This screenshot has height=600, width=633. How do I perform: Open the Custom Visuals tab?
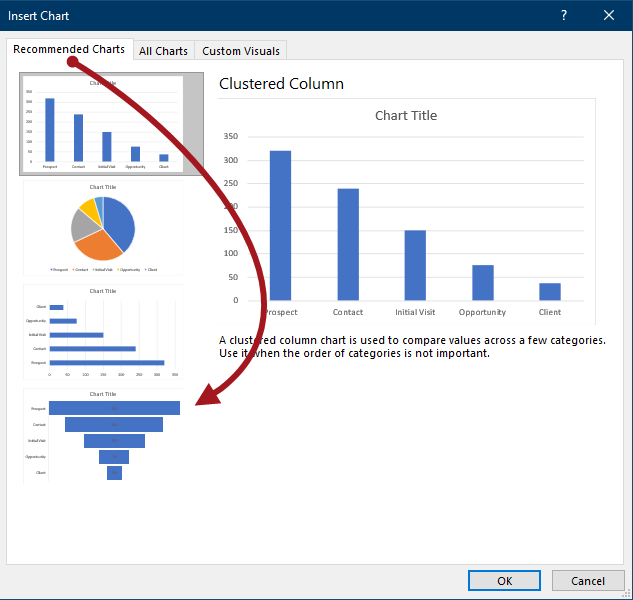pyautogui.click(x=241, y=51)
